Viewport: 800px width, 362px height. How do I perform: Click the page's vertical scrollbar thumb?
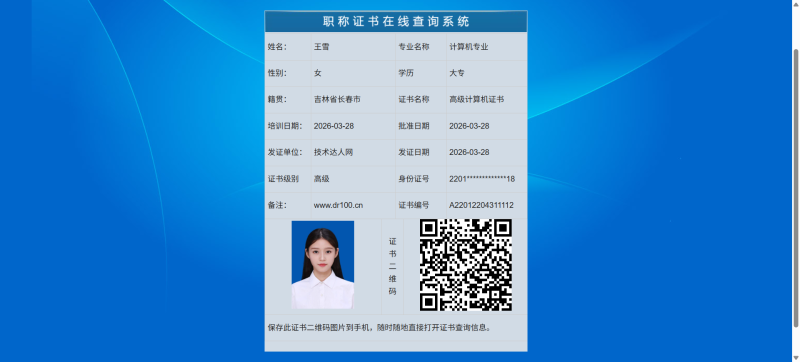[795, 188]
